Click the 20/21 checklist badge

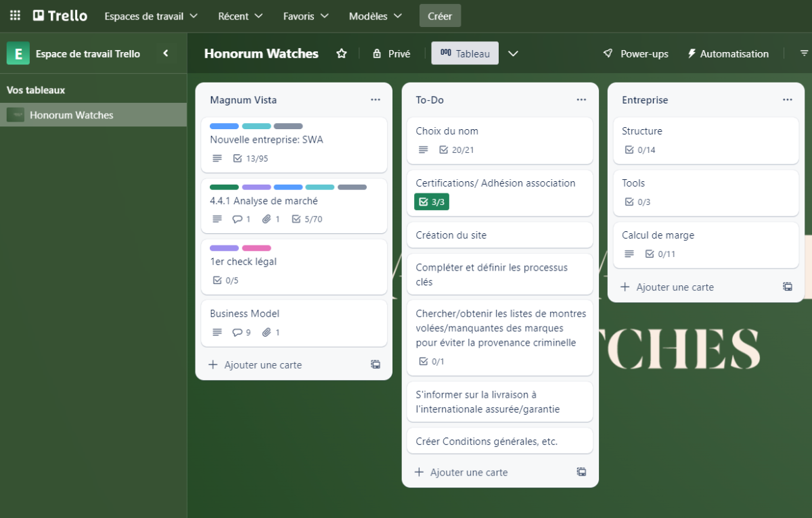(x=457, y=149)
